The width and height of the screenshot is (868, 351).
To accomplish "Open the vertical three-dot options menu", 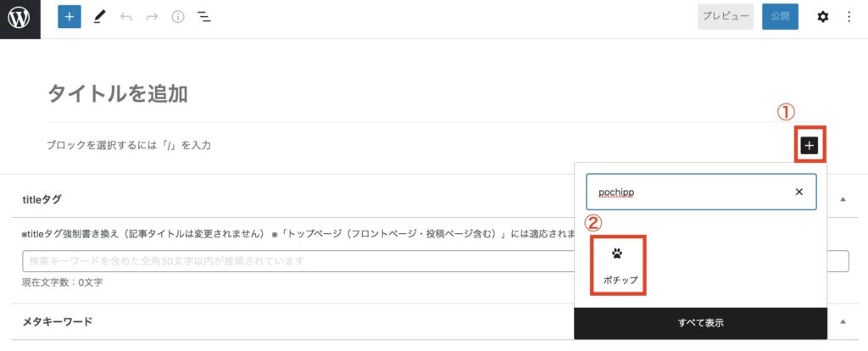I will point(849,17).
